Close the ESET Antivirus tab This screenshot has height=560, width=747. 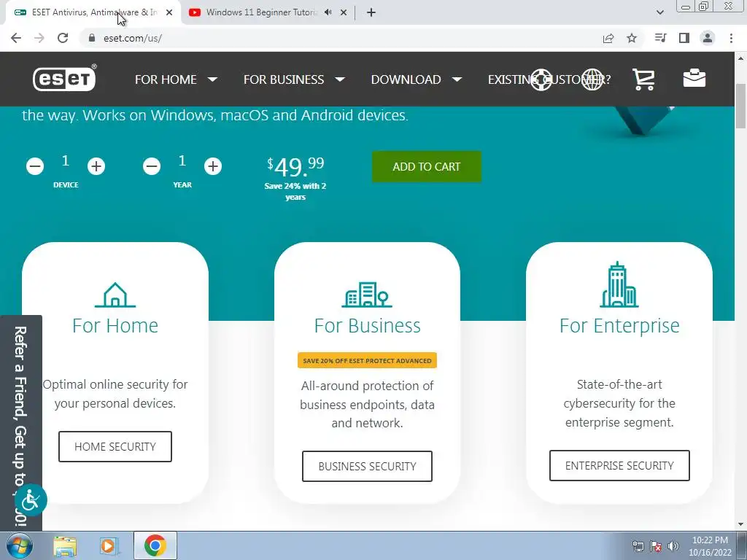169,13
